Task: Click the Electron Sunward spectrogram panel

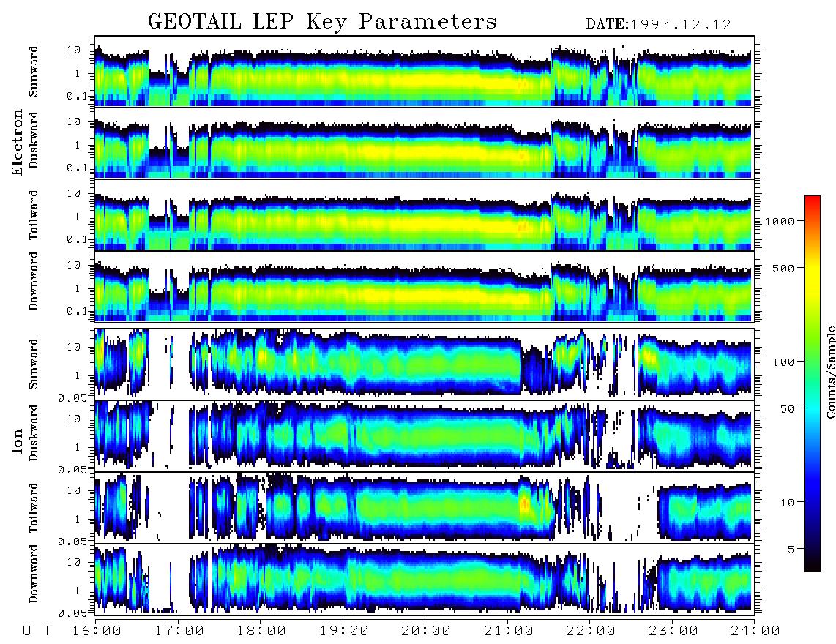Action: 425,72
